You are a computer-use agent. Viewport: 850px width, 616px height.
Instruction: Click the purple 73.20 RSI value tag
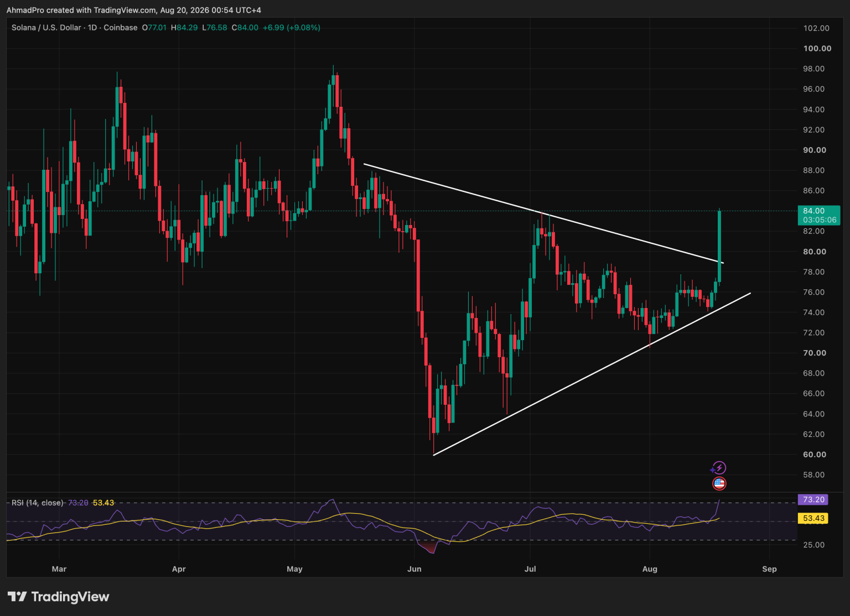click(x=813, y=499)
